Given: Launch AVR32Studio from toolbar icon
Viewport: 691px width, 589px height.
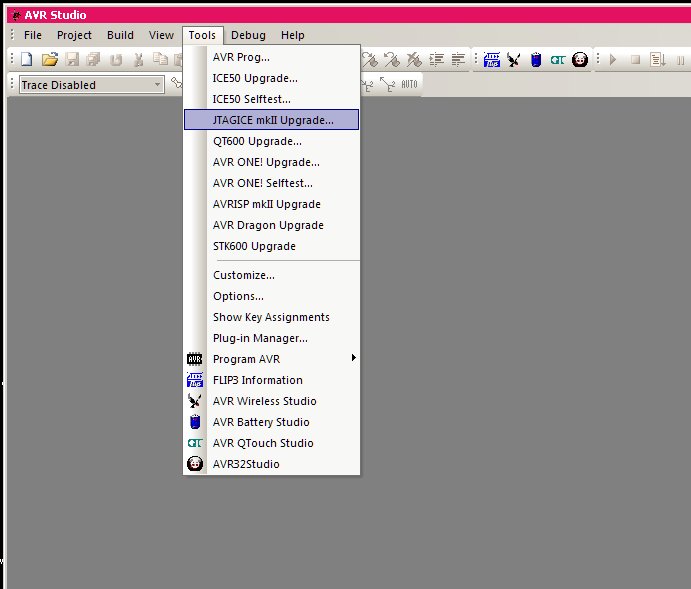Looking at the screenshot, I should [580, 59].
